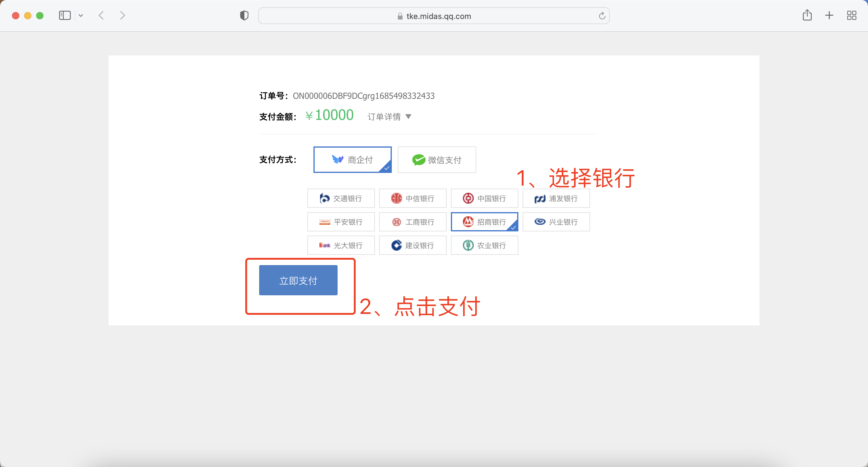Choose 招商银行 bank option

tap(484, 222)
